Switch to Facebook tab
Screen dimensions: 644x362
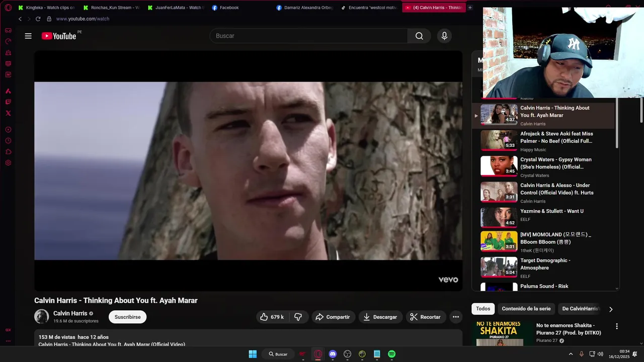click(x=240, y=8)
